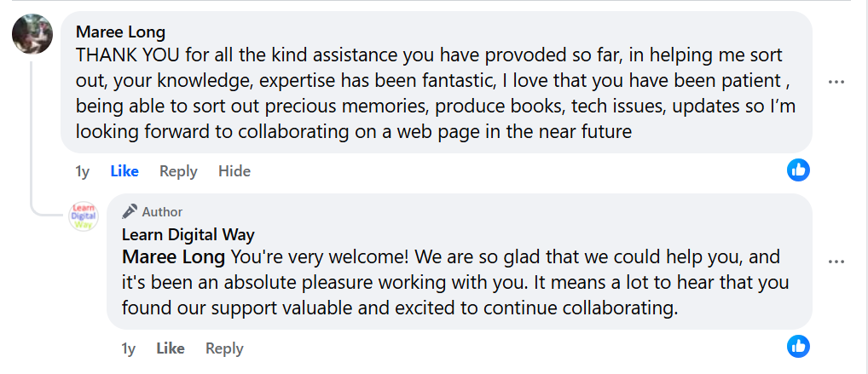Click the thumbs-up reaction icon on Maree's comment
Screen dimensions: 868x374
point(798,170)
